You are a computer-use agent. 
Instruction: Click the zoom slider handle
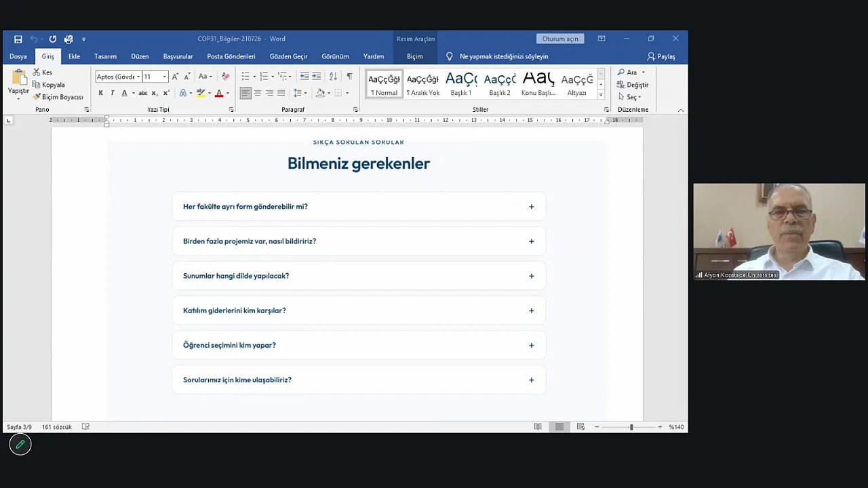click(631, 427)
